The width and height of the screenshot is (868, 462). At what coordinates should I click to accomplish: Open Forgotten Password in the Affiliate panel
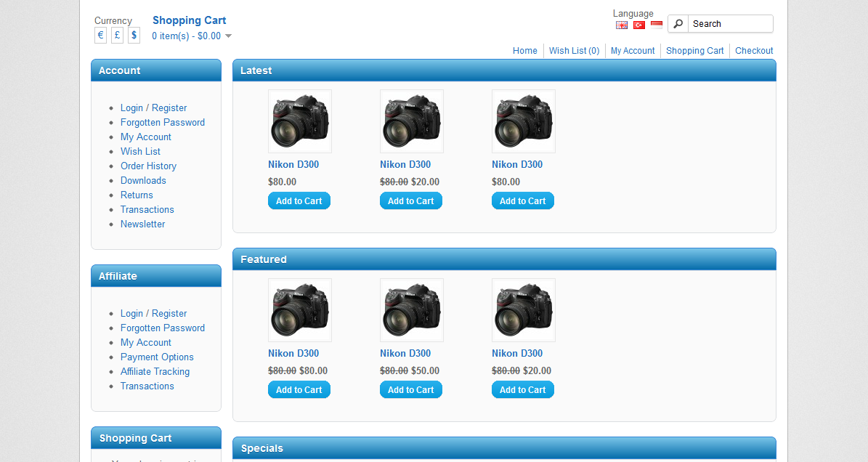[x=163, y=328]
